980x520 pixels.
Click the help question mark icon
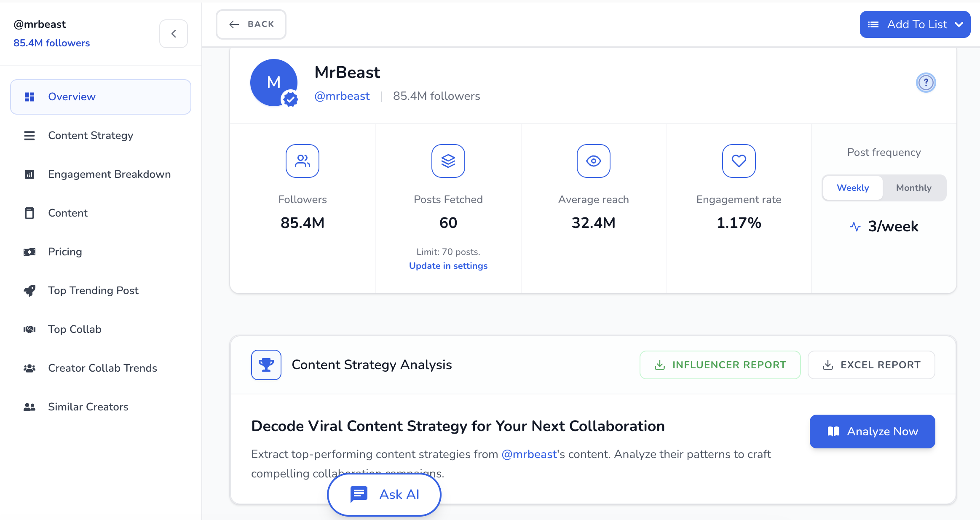926,83
